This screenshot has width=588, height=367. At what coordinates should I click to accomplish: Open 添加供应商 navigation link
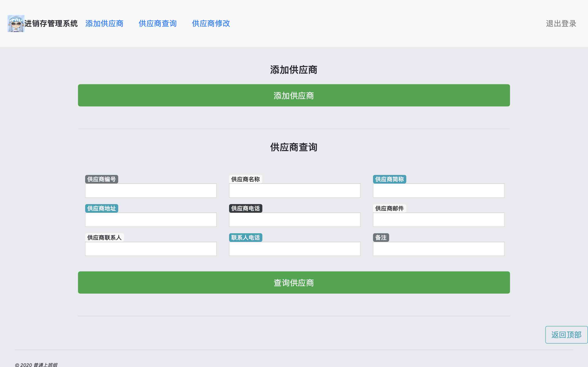coord(104,23)
